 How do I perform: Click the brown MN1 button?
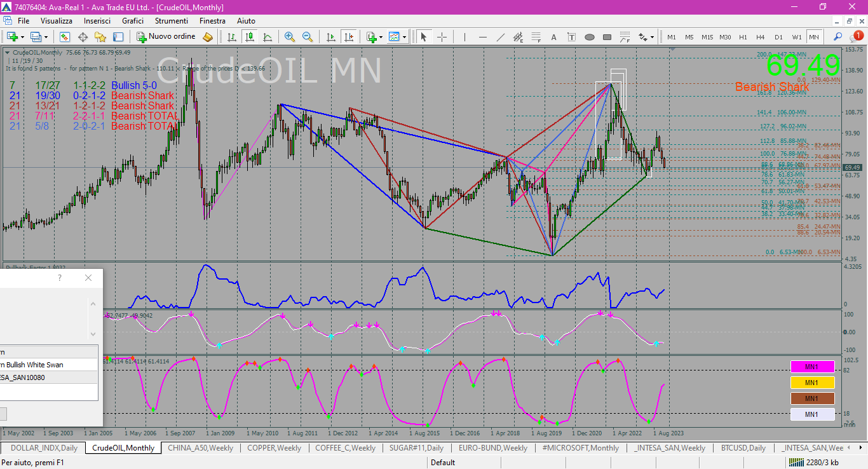click(812, 398)
